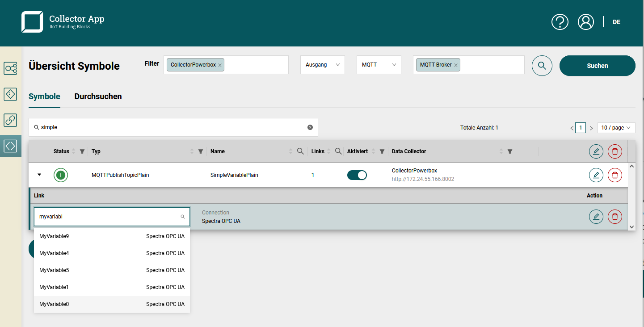This screenshot has height=327, width=644.
Task: Select the Symbole tab
Action: coord(44,96)
